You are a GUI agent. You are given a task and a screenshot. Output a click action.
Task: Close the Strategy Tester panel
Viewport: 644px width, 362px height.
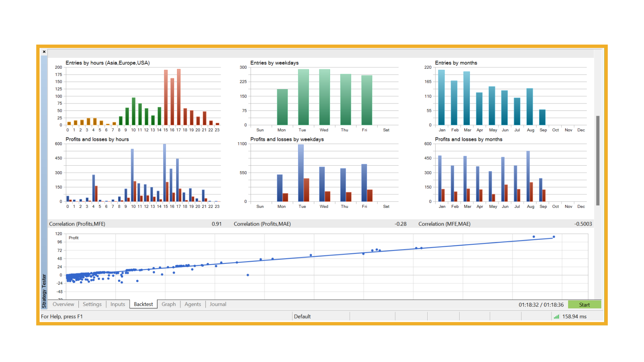(44, 52)
